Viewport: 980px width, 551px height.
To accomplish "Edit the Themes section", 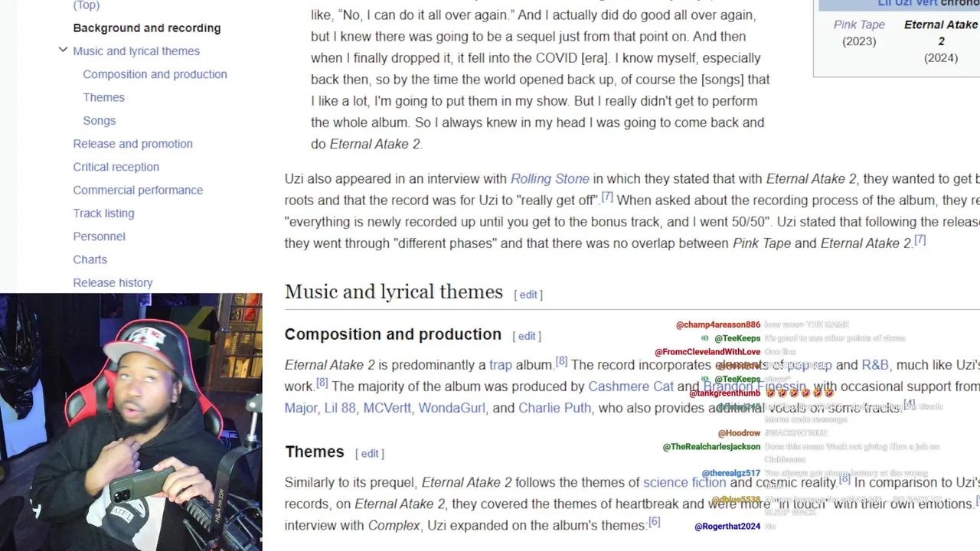I will point(370,454).
